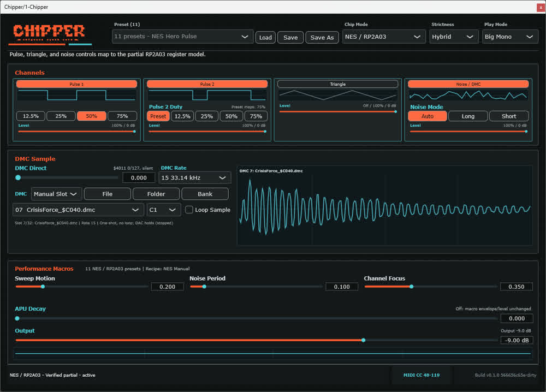Open the Play Mode dropdown Big Mono
The height and width of the screenshot is (392, 546).
(x=510, y=37)
